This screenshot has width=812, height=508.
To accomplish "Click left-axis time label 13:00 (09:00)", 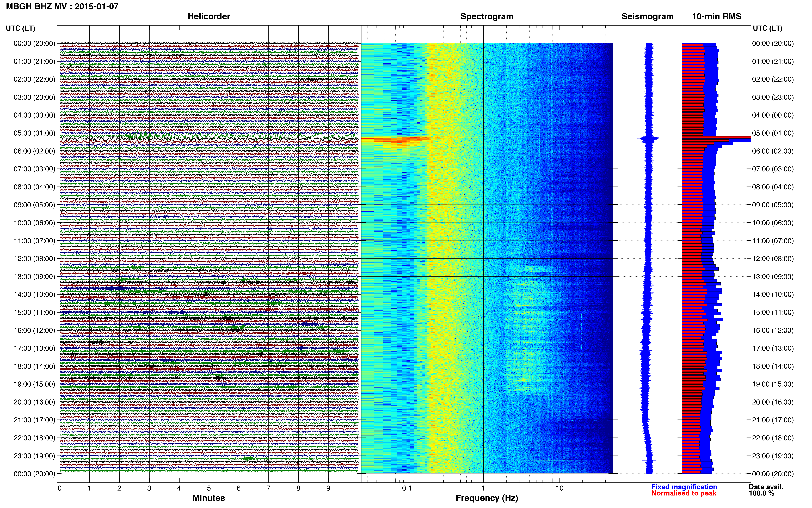I will tap(34, 277).
